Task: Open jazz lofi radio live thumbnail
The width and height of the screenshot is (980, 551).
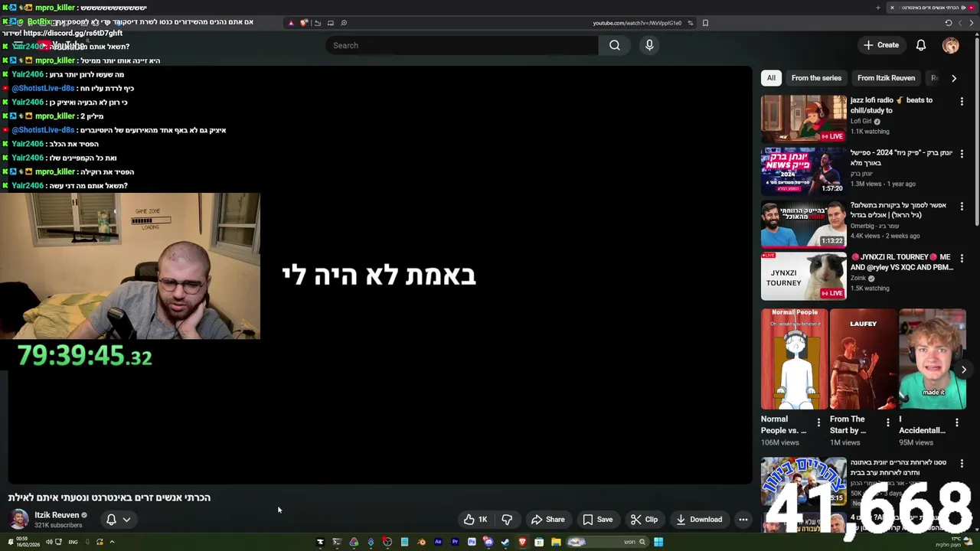Action: (x=804, y=119)
